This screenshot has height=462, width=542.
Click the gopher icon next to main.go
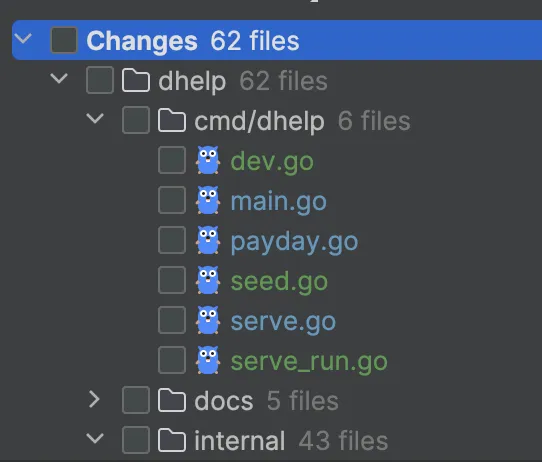coord(208,200)
